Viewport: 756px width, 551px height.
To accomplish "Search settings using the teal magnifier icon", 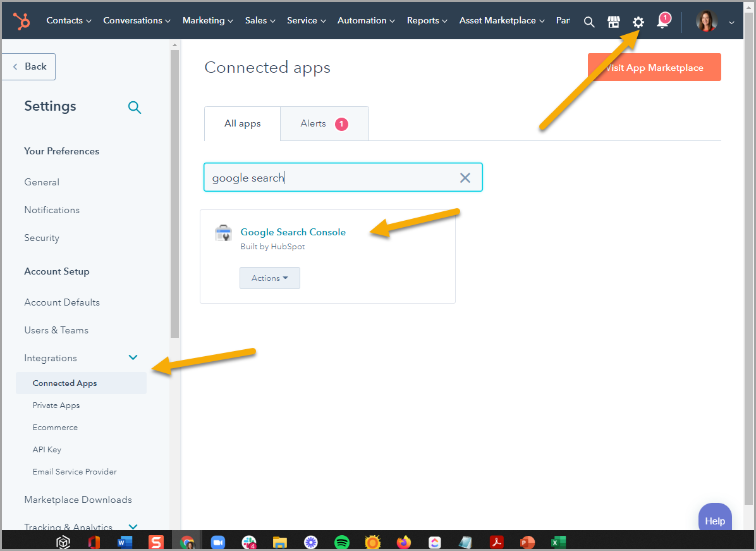I will point(135,107).
